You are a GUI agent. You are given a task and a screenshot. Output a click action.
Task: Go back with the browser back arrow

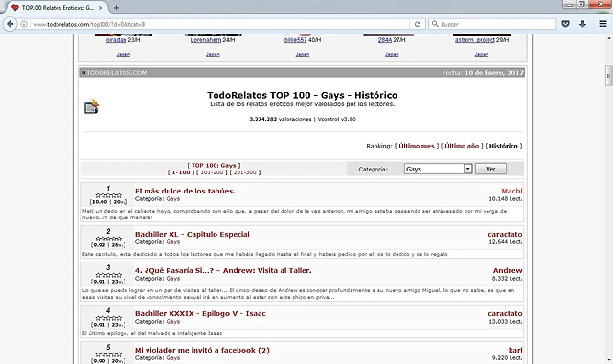click(x=10, y=24)
